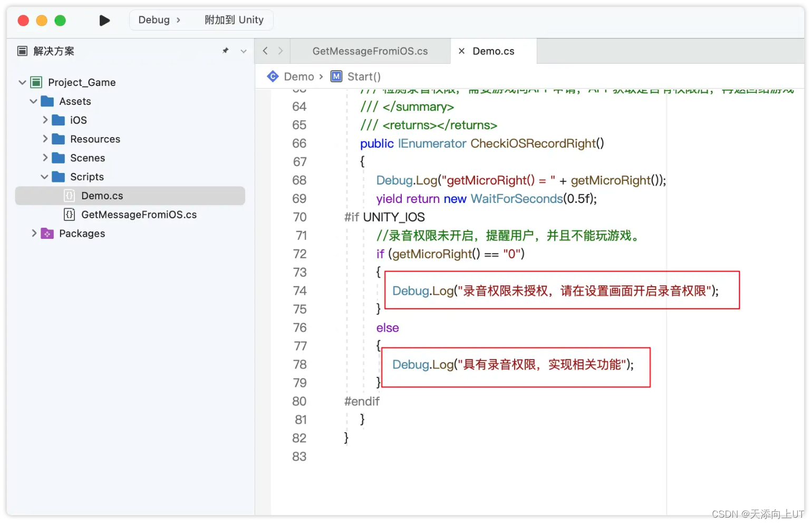Viewport: 812px width, 524px height.
Task: Expand the iOS folder
Action: click(x=45, y=120)
